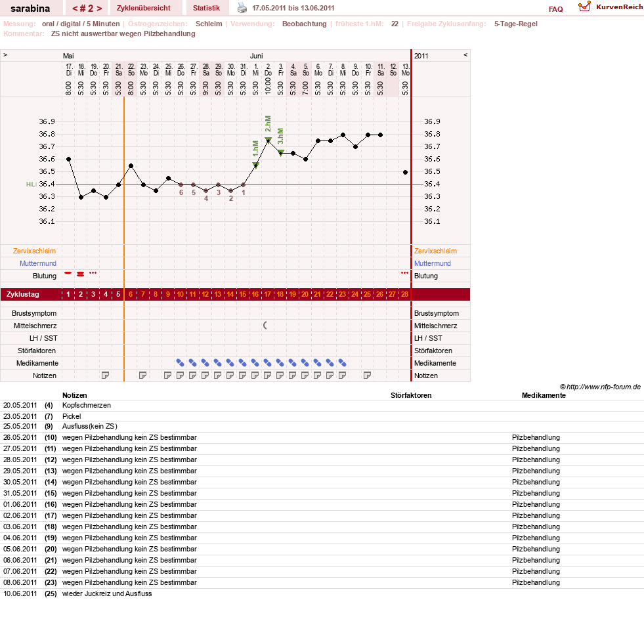Image resolution: width=644 pixels, height=644 pixels.
Task: Click the sarabina user tab
Action: point(30,9)
